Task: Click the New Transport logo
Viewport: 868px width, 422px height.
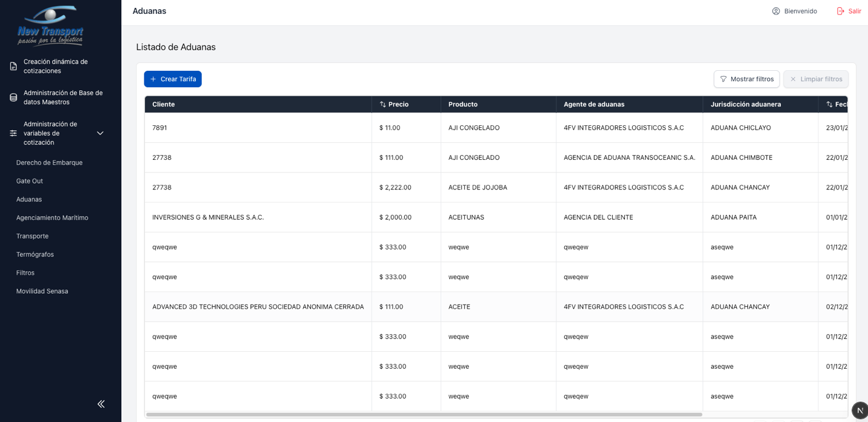Action: pyautogui.click(x=50, y=25)
